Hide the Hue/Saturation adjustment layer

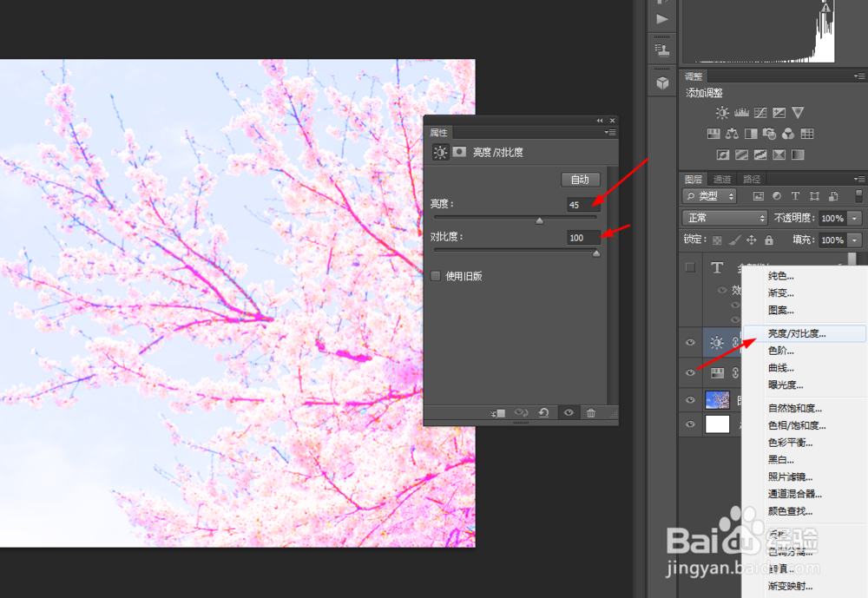[x=690, y=372]
